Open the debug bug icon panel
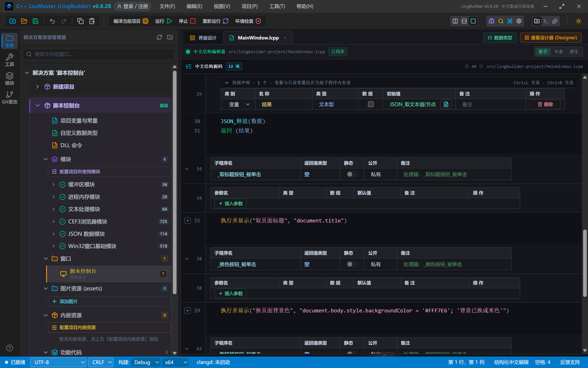The image size is (588, 368). [491, 21]
